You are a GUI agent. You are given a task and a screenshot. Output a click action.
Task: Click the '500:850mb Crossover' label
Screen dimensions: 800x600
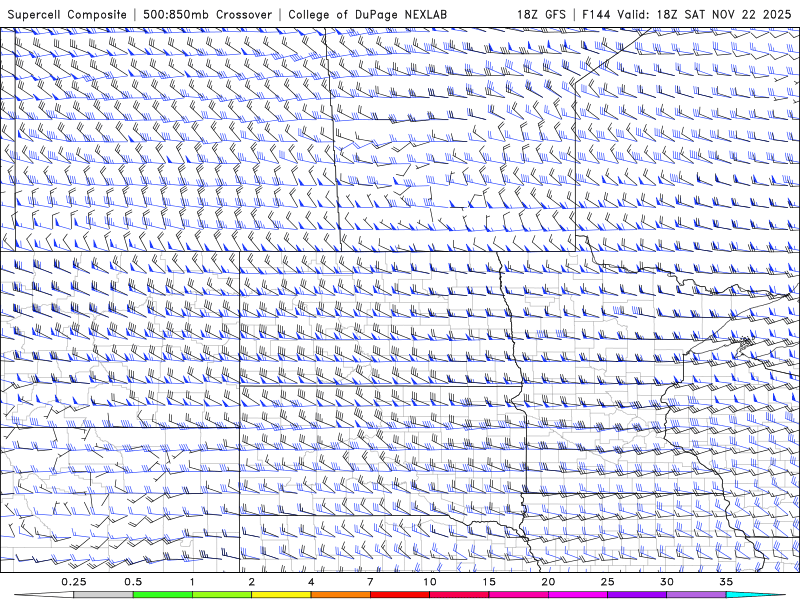click(x=207, y=15)
